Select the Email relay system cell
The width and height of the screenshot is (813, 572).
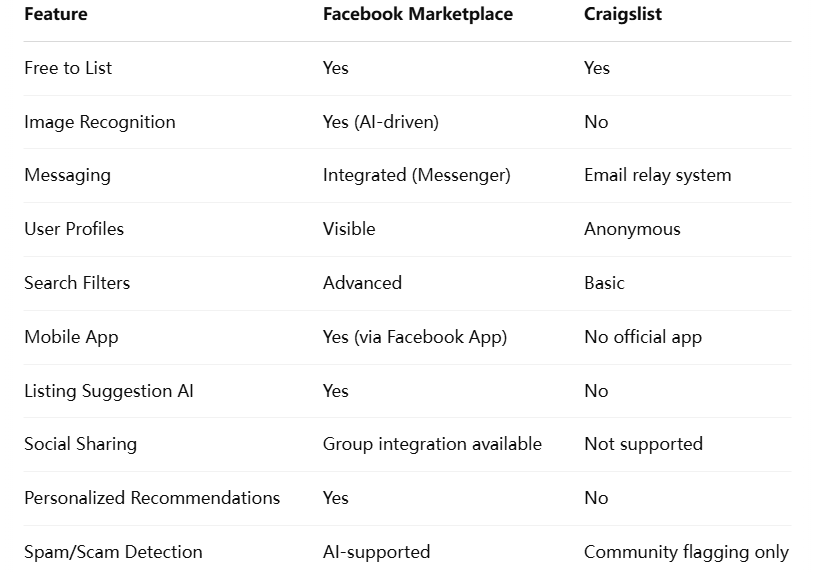click(x=657, y=175)
